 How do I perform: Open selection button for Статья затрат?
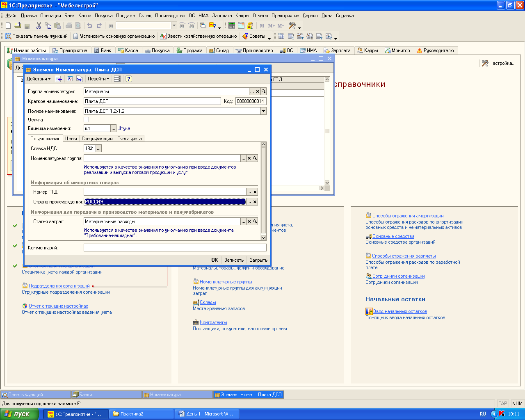tap(243, 221)
